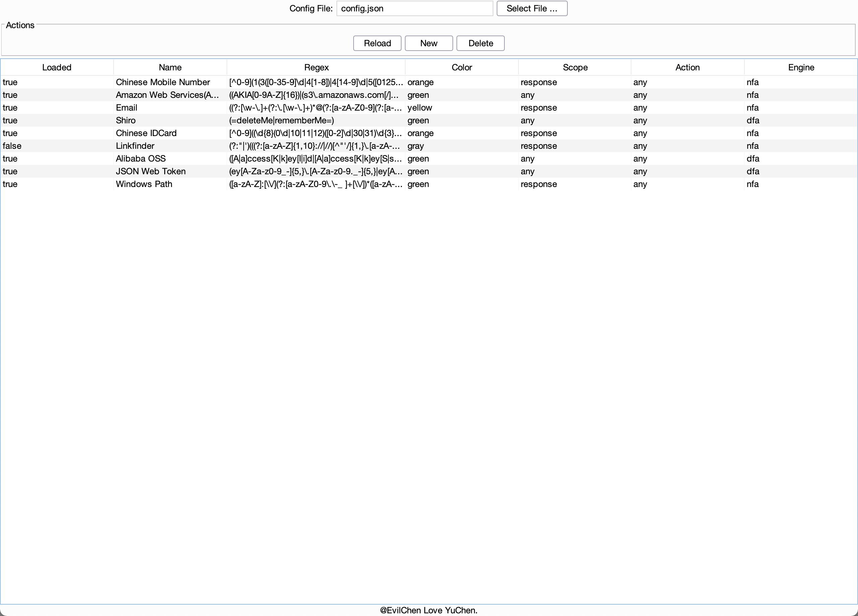The height and width of the screenshot is (616, 858).
Task: Sort by the Loaded column header
Action: (x=57, y=67)
